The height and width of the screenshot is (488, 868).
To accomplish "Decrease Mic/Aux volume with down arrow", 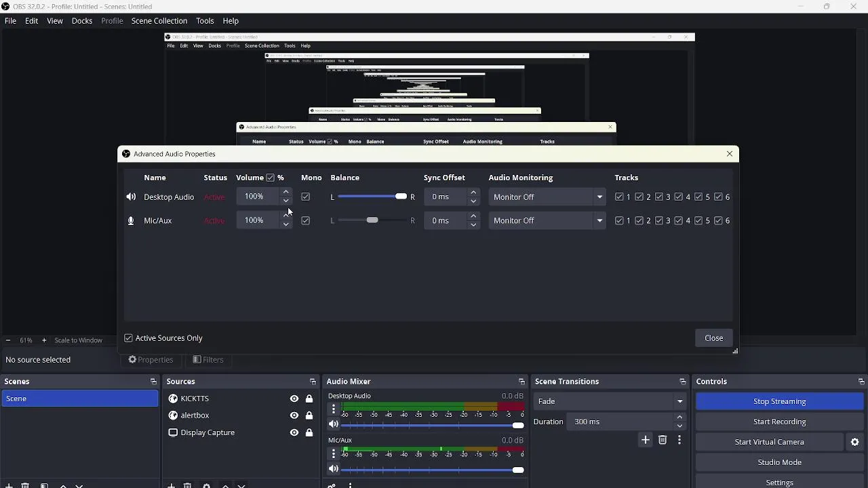I will 286,225.
